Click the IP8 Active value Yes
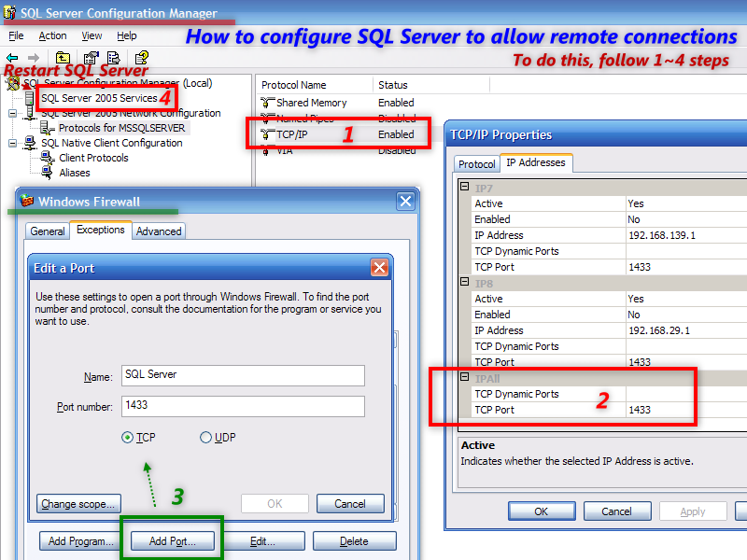The height and width of the screenshot is (560, 747). (636, 299)
